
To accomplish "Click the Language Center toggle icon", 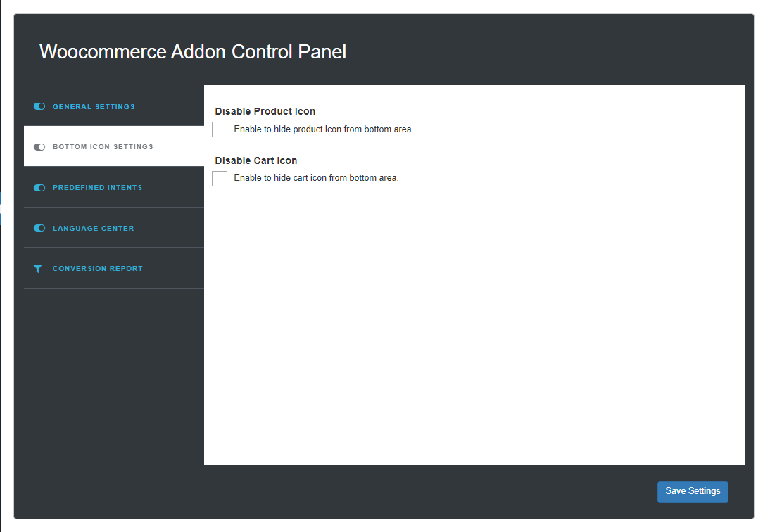I will 39,228.
